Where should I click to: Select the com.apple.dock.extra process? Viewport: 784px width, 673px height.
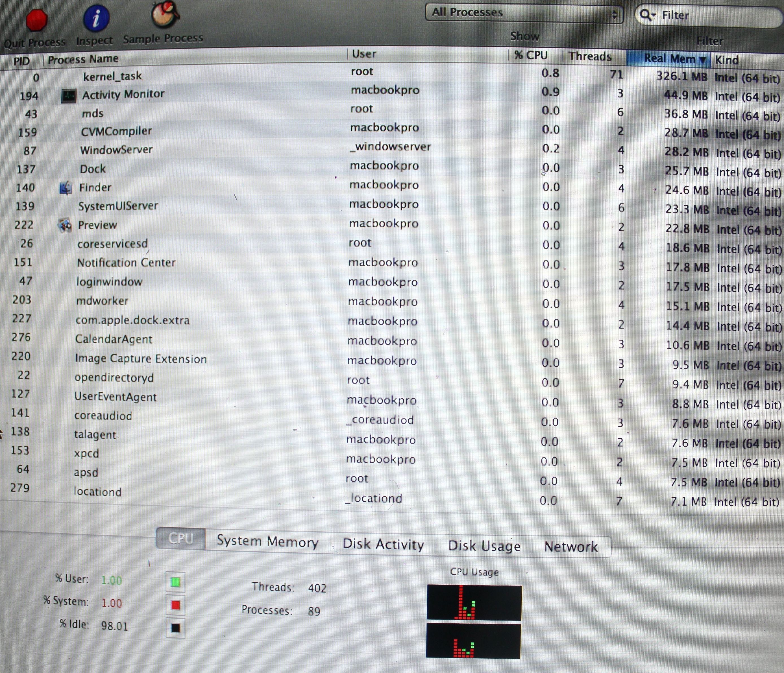coord(132,320)
